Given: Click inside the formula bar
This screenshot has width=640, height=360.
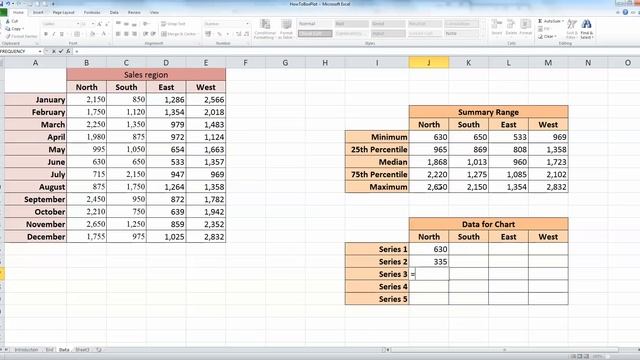Looking at the screenshot, I should 355,51.
